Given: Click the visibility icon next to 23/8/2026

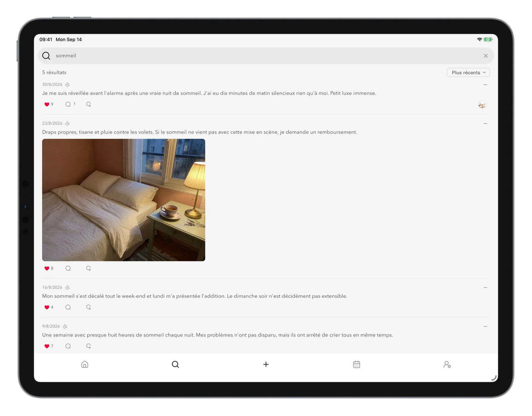Looking at the screenshot, I should [67, 123].
